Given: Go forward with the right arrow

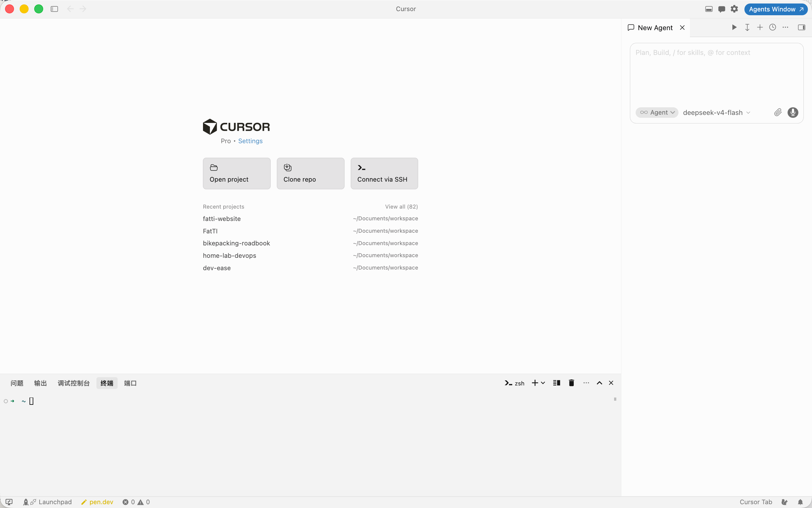Looking at the screenshot, I should click(x=83, y=9).
